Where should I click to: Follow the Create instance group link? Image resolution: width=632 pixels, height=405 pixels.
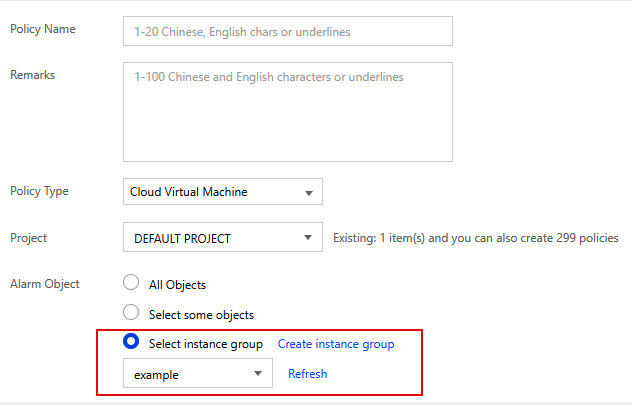click(336, 344)
